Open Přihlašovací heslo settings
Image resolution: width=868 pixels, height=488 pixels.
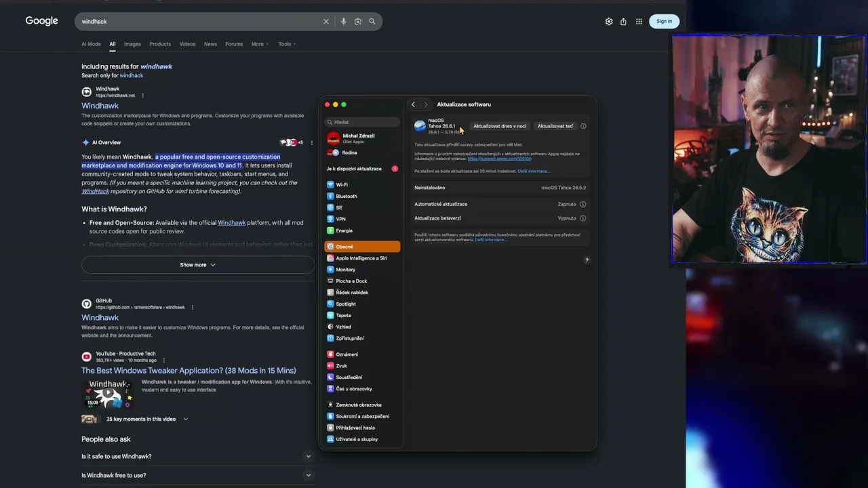[362, 428]
